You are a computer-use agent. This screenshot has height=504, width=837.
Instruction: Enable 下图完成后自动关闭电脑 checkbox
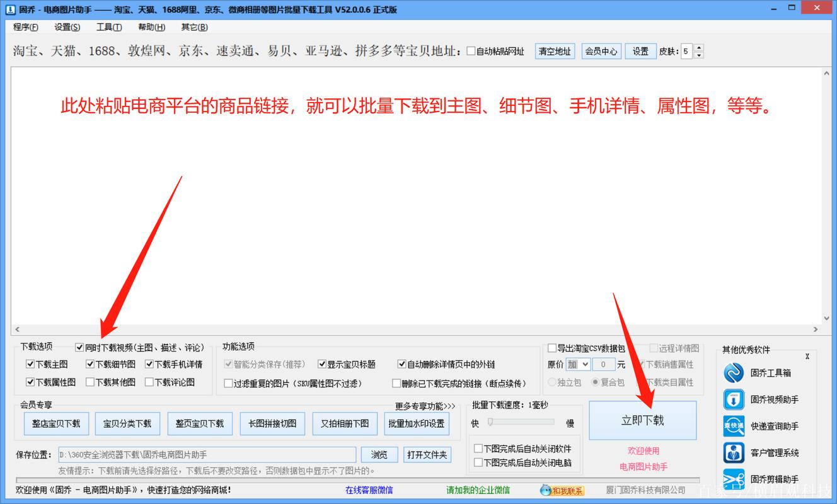(478, 462)
